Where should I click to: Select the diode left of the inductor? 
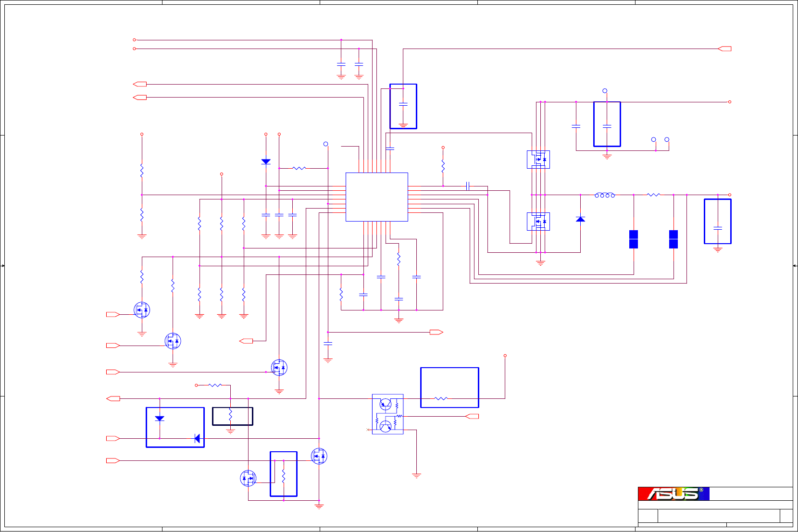click(x=580, y=219)
